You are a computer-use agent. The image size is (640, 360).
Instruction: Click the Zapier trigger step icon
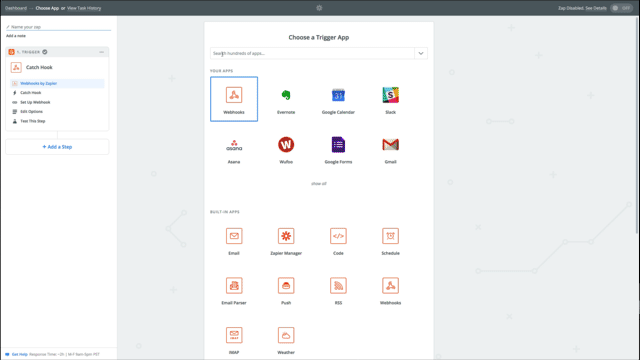point(11,52)
